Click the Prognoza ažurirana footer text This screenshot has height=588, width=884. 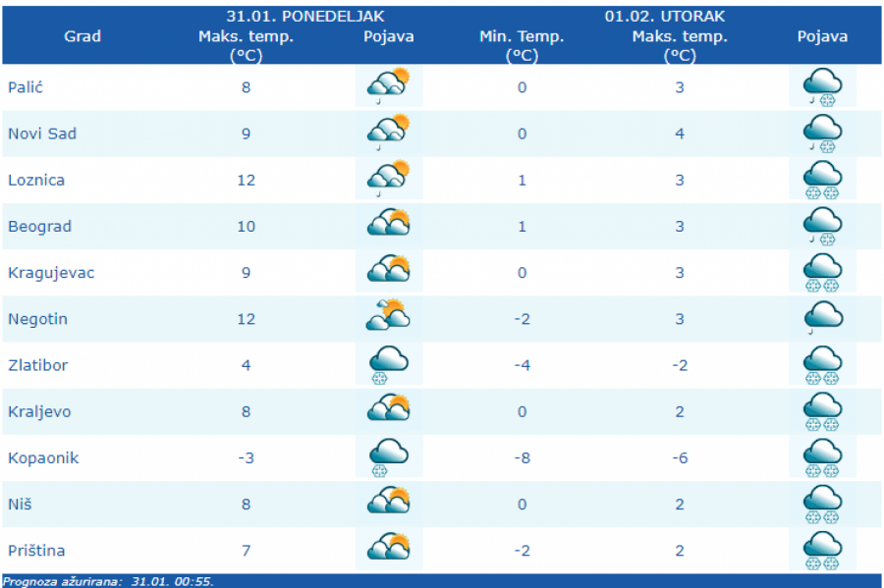(108, 581)
